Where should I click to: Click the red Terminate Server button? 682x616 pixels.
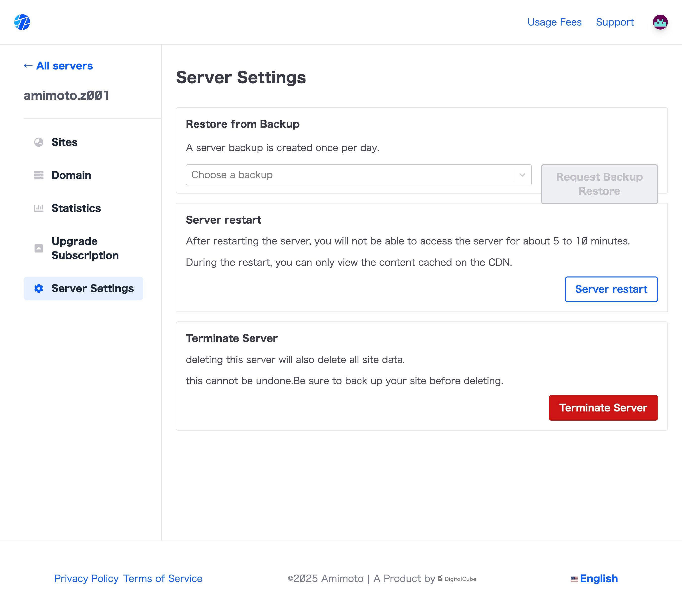[x=603, y=408]
